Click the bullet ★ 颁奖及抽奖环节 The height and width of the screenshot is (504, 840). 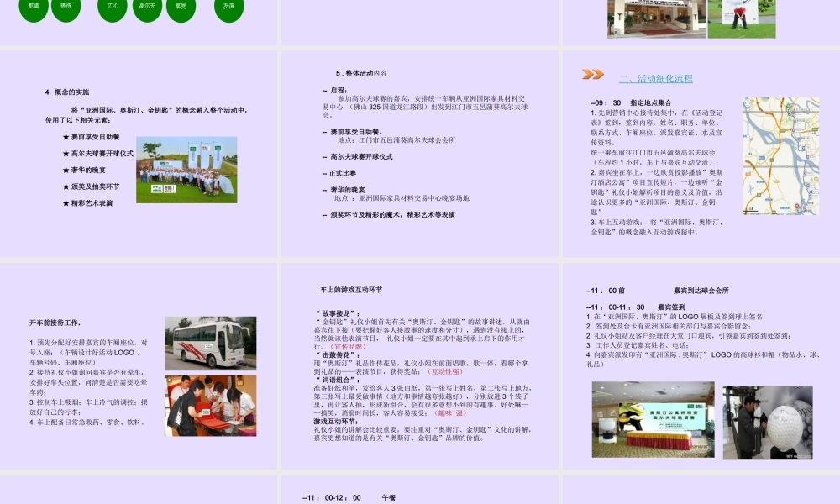click(x=91, y=187)
